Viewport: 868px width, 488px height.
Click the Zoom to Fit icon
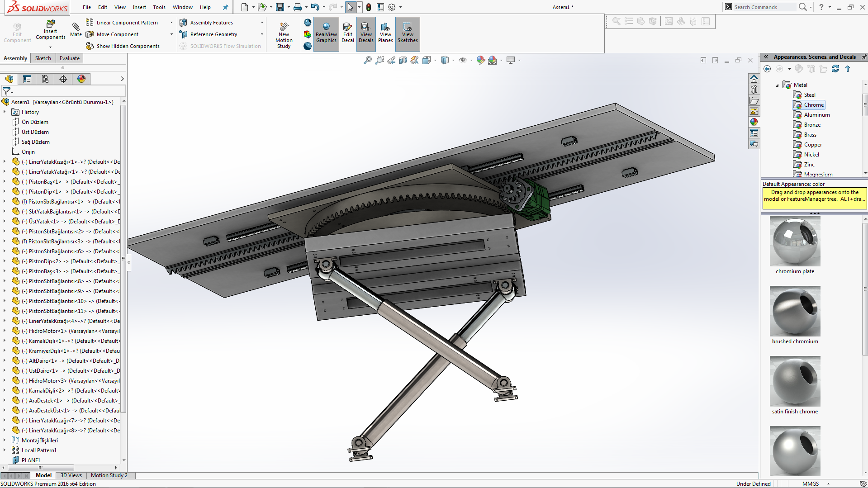coord(368,60)
